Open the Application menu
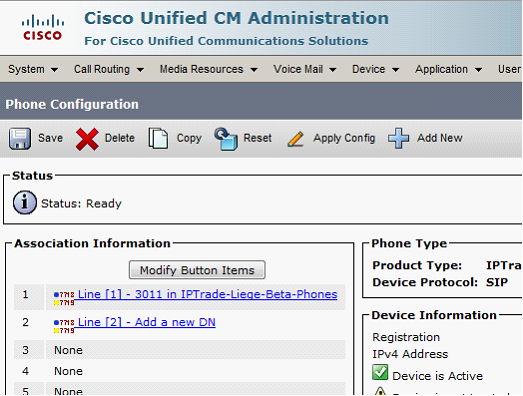The image size is (523, 396). point(448,69)
